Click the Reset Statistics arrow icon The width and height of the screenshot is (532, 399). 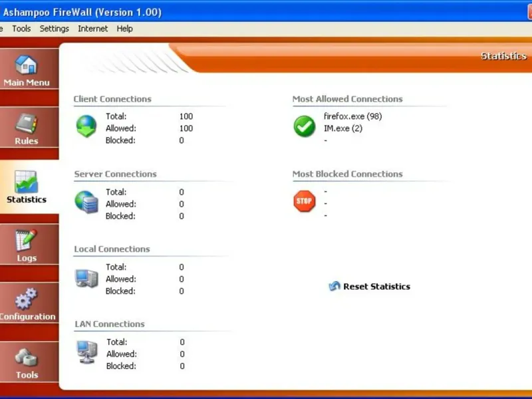tap(334, 286)
